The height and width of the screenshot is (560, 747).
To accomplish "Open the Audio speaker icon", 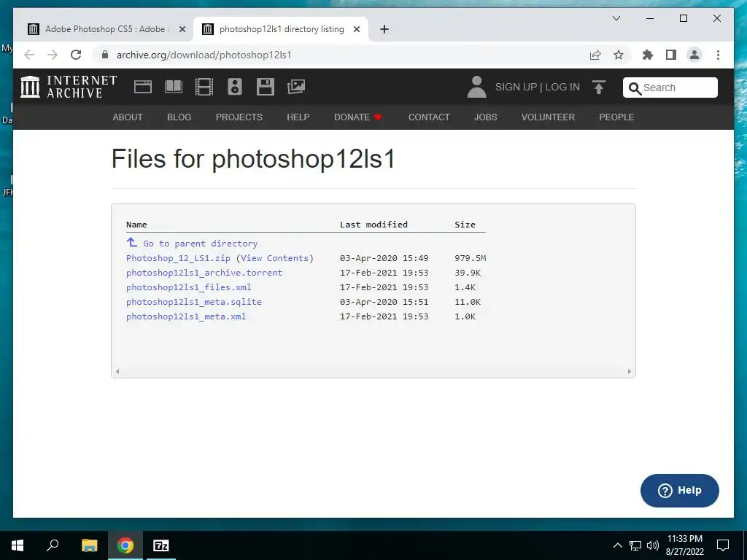I will [234, 87].
